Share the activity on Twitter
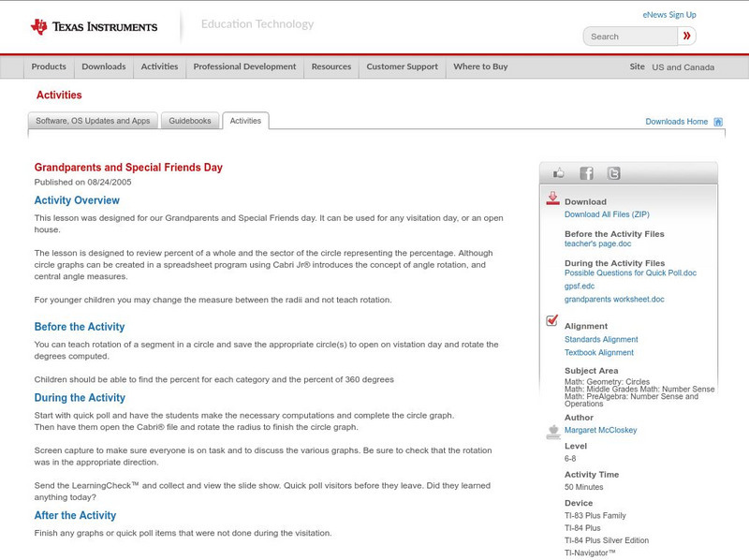 [x=613, y=173]
